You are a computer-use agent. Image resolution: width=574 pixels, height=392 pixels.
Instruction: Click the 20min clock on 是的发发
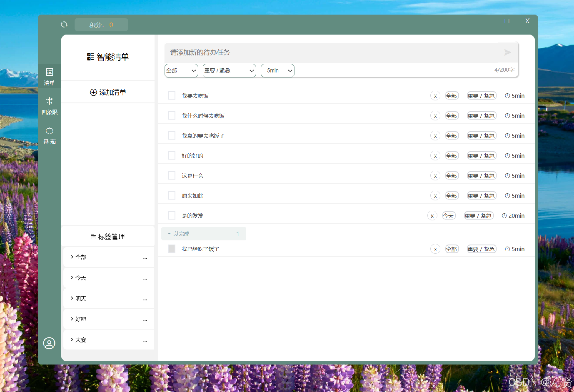(513, 216)
